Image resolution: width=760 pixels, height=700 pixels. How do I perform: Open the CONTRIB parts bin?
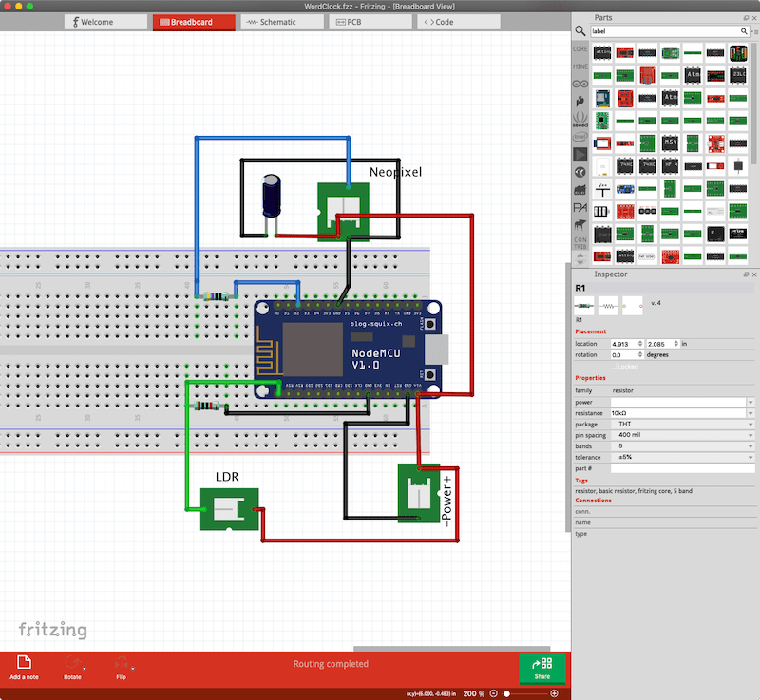tap(580, 243)
